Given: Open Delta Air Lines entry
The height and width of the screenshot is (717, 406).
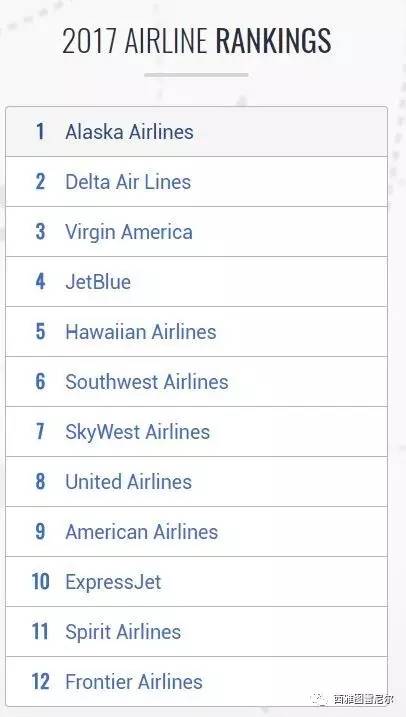Looking at the screenshot, I should pos(196,182).
